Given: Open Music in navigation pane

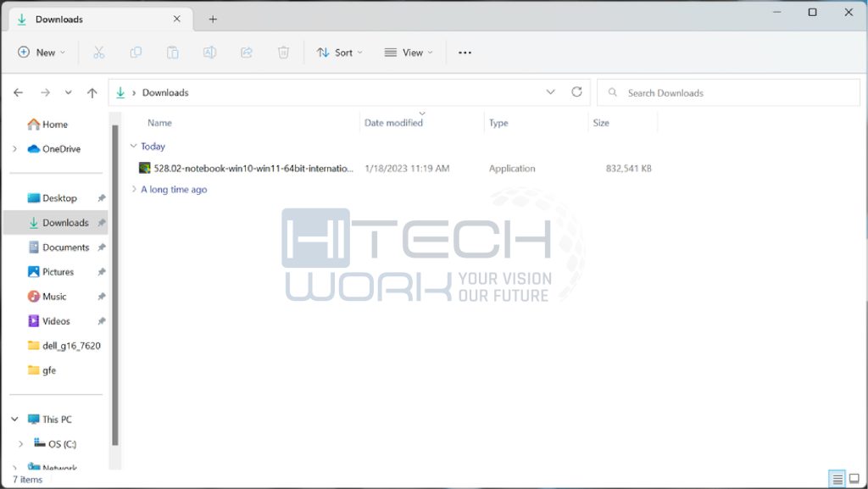Looking at the screenshot, I should point(47,297).
